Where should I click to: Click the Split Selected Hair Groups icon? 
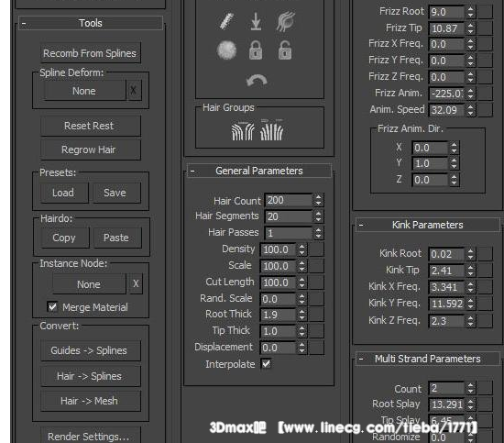(243, 131)
